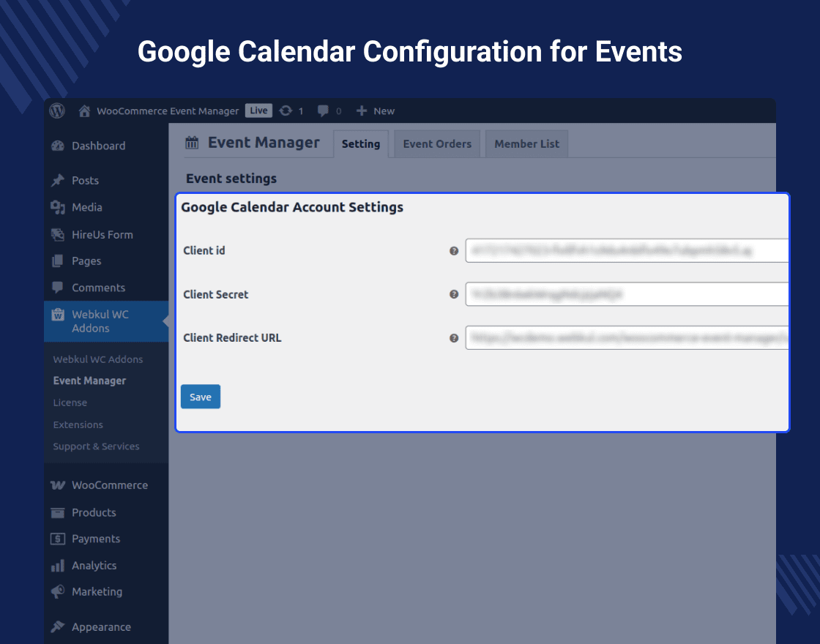
Task: Click the WordPress logo icon
Action: pyautogui.click(x=57, y=111)
